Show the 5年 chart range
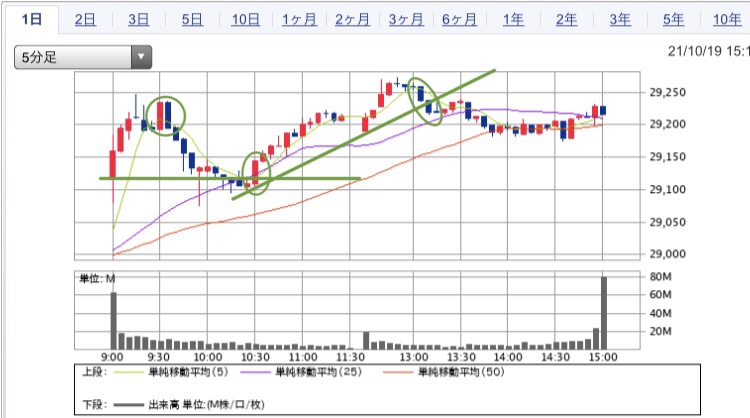The width and height of the screenshot is (750, 418). click(x=673, y=20)
